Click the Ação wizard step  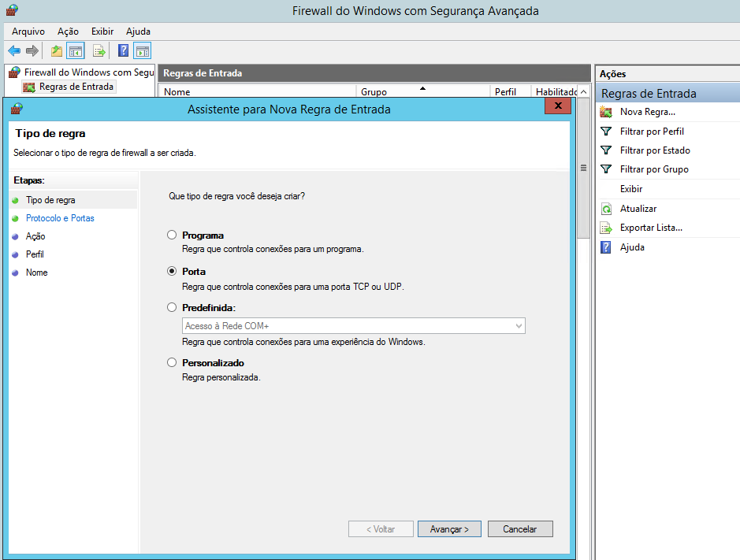click(x=35, y=236)
